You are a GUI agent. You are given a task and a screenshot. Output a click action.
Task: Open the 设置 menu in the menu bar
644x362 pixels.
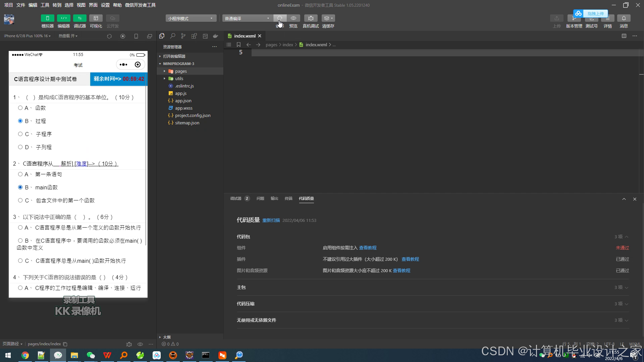click(105, 5)
